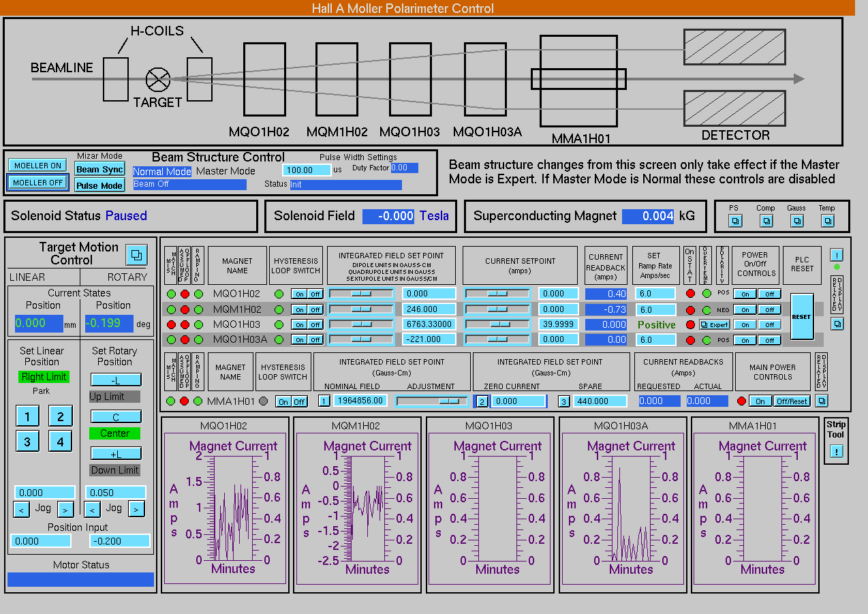This screenshot has width=868, height=614.
Task: Select linear target position 3
Action: (x=27, y=442)
